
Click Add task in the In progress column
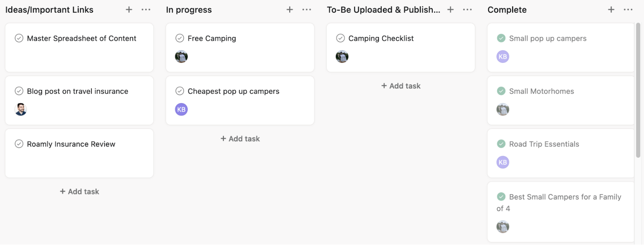coord(239,138)
